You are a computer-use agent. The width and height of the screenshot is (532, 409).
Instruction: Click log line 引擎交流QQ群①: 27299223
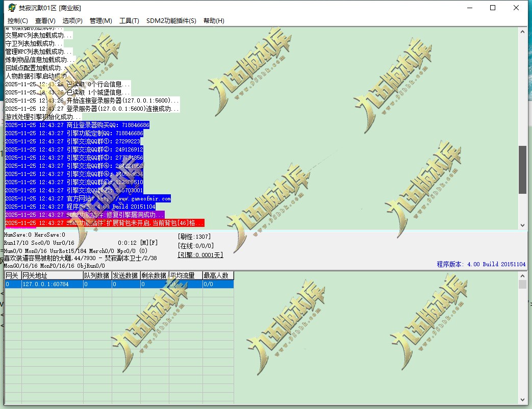72,141
